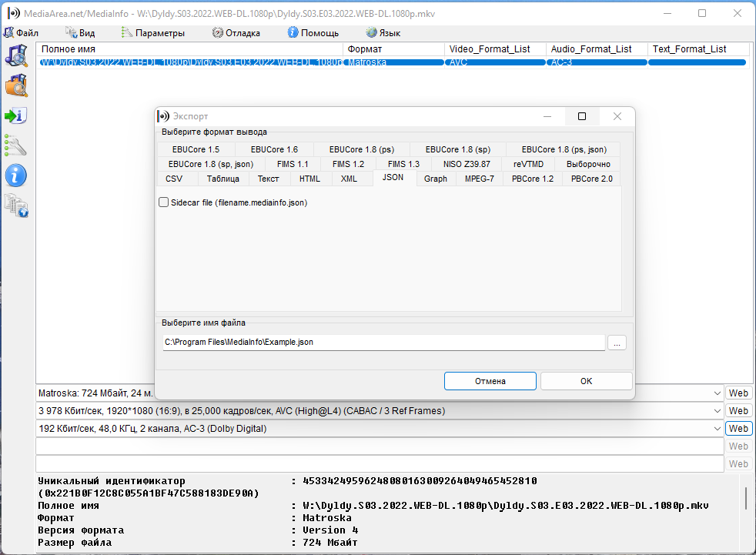Toggle Sidecar file checkbox
This screenshot has width=756, height=555.
click(x=164, y=202)
